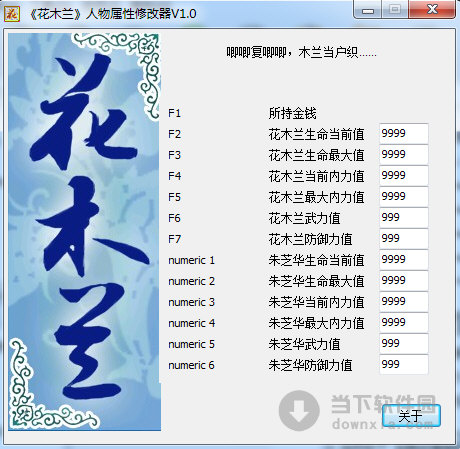This screenshot has width=460, height=449.
Task: Click the 所持金钱 label
Action: click(292, 113)
